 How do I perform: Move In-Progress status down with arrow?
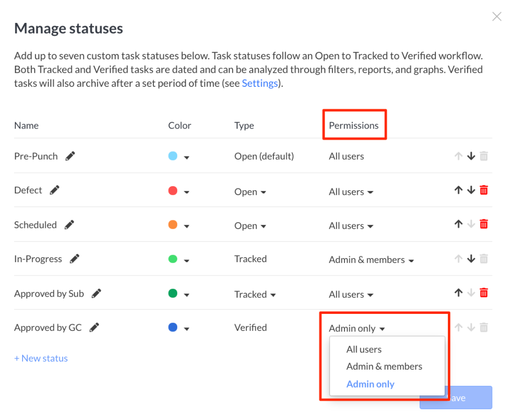coord(471,259)
